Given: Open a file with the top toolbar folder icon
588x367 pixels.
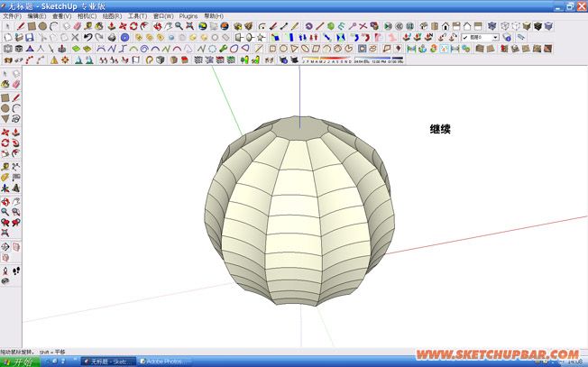Looking at the screenshot, I should [x=19, y=37].
